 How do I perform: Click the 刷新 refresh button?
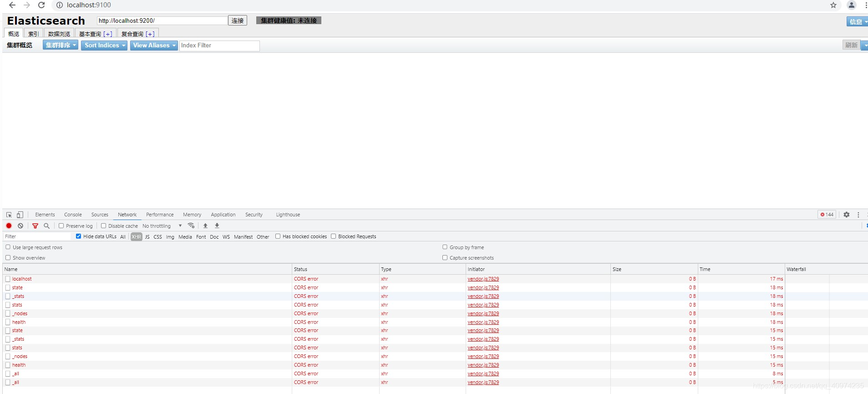[851, 45]
